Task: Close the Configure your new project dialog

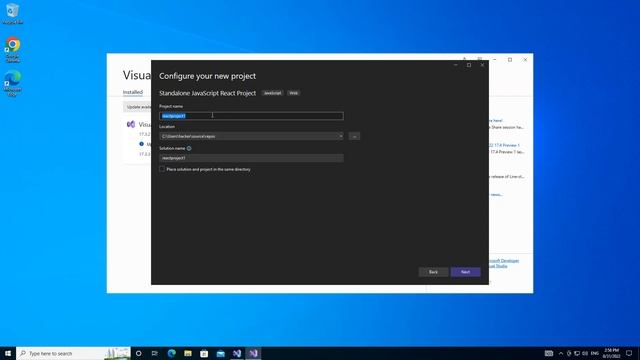Action: click(x=482, y=65)
